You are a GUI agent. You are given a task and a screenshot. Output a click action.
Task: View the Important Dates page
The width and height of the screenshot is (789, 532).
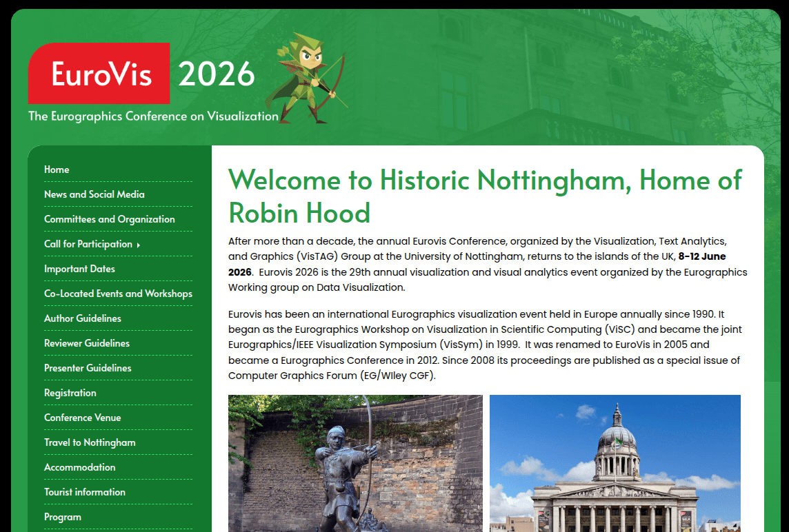tap(79, 269)
